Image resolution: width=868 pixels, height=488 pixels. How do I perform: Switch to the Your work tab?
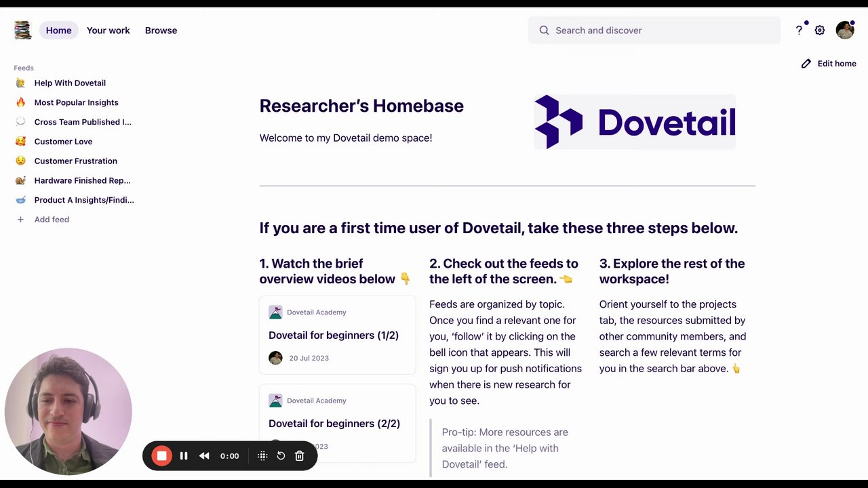point(108,30)
